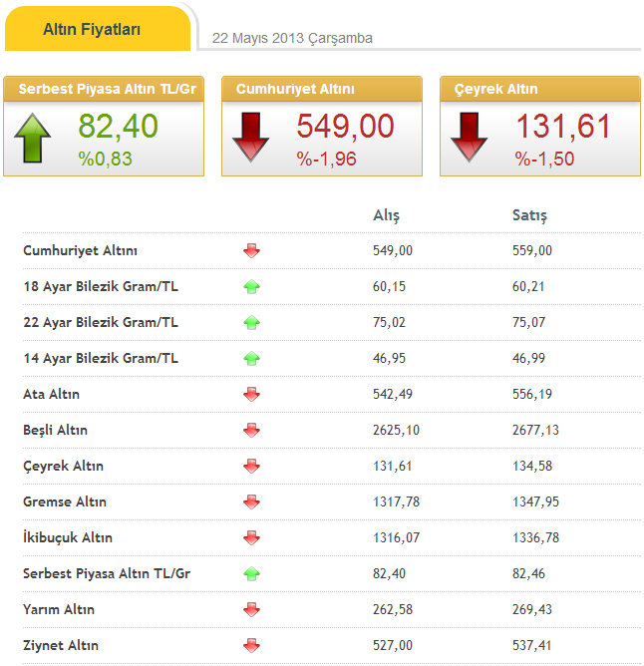Click the Alış column header
This screenshot has height=666, width=644.
tap(386, 216)
